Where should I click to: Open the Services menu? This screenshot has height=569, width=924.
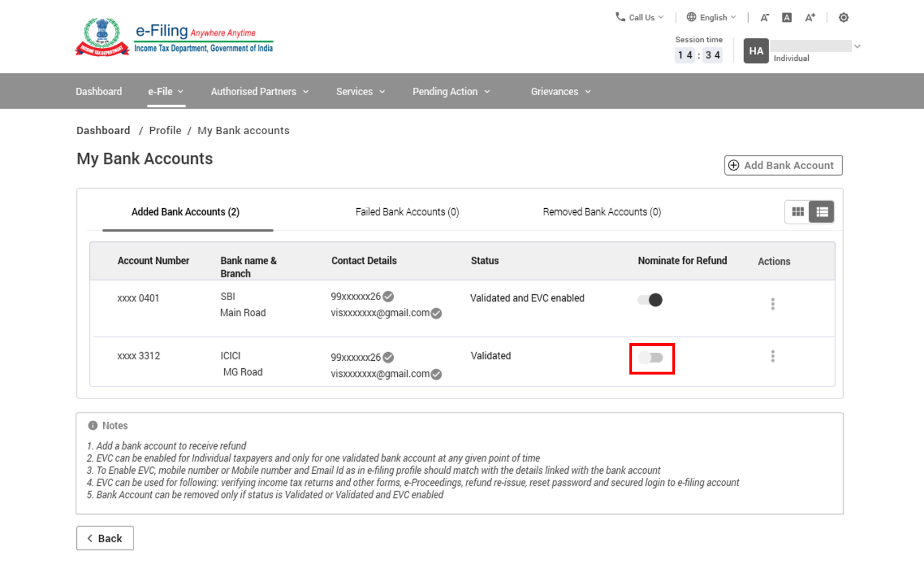pos(360,92)
